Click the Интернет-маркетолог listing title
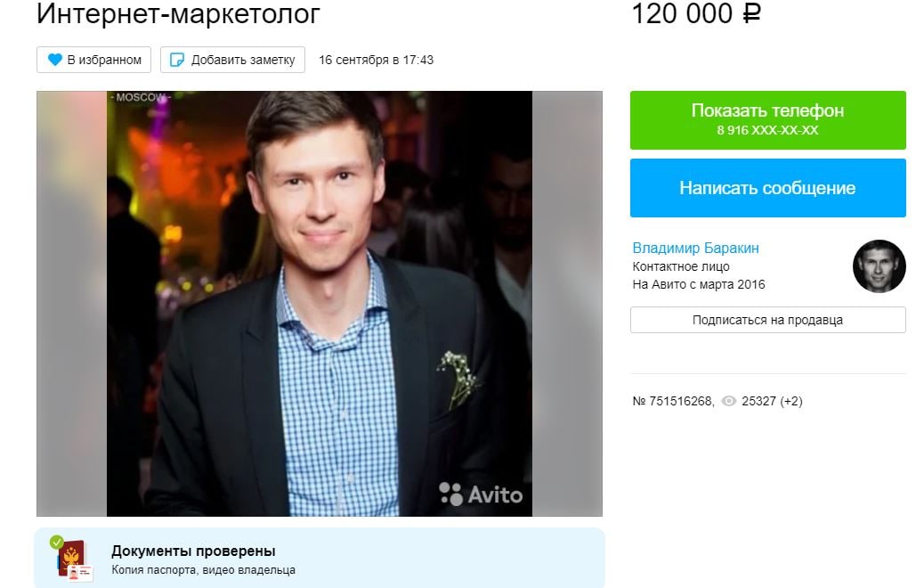 coord(178,14)
